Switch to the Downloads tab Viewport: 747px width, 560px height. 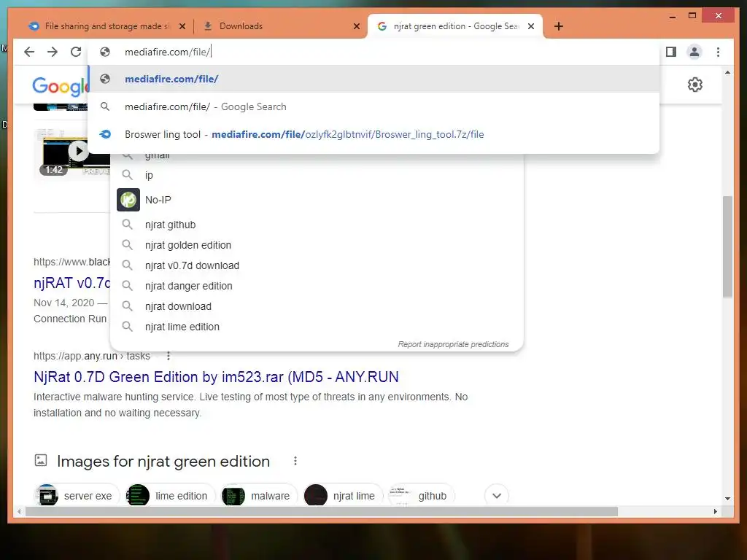point(280,26)
